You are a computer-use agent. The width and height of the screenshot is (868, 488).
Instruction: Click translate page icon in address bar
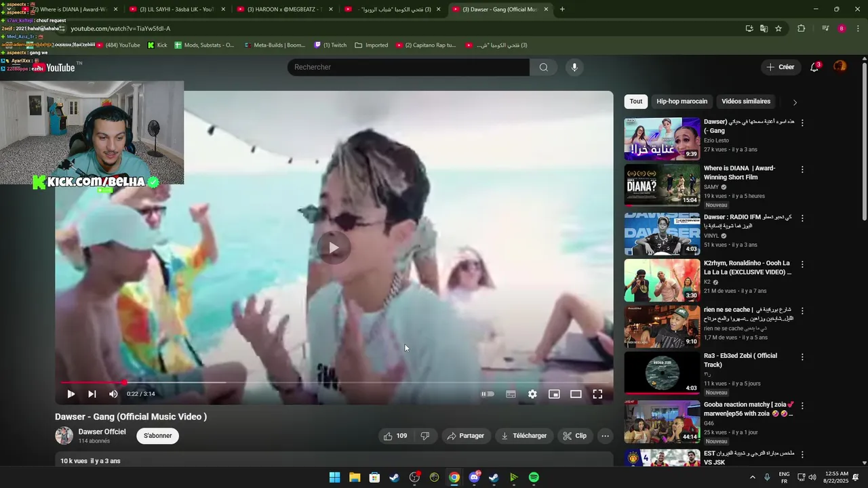pyautogui.click(x=764, y=28)
